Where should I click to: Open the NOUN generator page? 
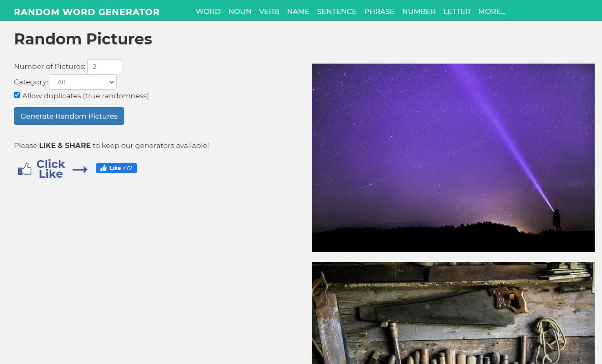point(240,11)
